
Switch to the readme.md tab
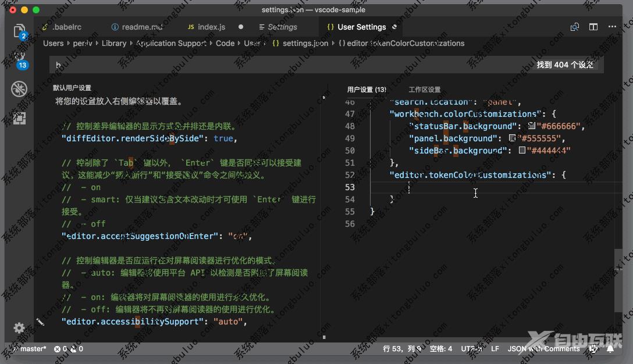138,27
